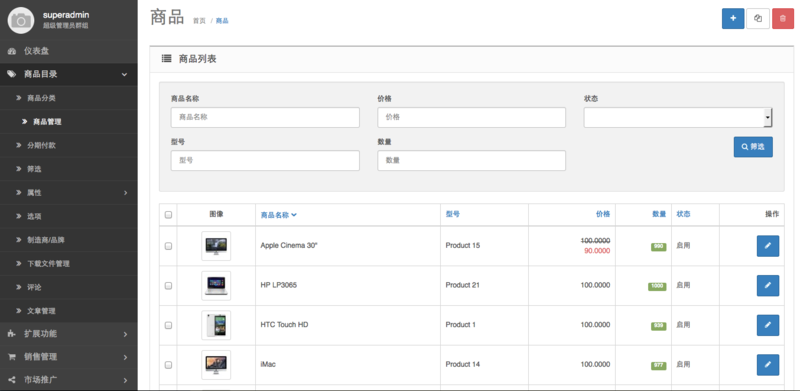Sort table by 商品名称 column

click(x=279, y=215)
